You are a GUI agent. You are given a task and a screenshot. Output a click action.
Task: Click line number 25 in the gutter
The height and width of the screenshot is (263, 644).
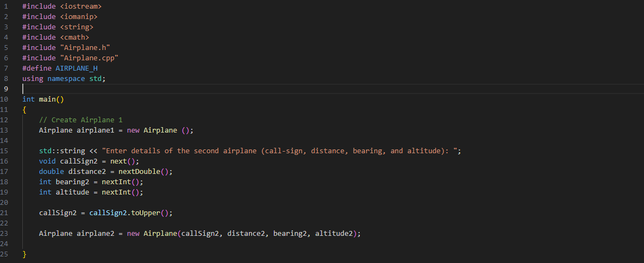(4, 254)
